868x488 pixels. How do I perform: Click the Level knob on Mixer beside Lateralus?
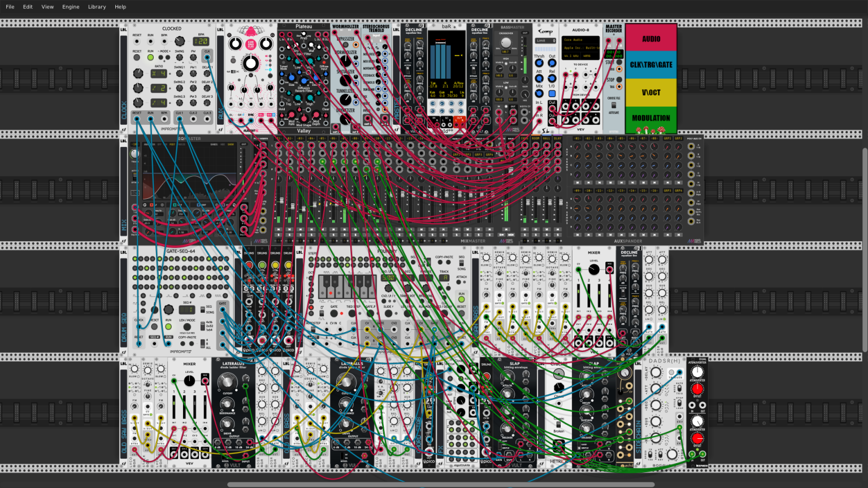pos(189,381)
